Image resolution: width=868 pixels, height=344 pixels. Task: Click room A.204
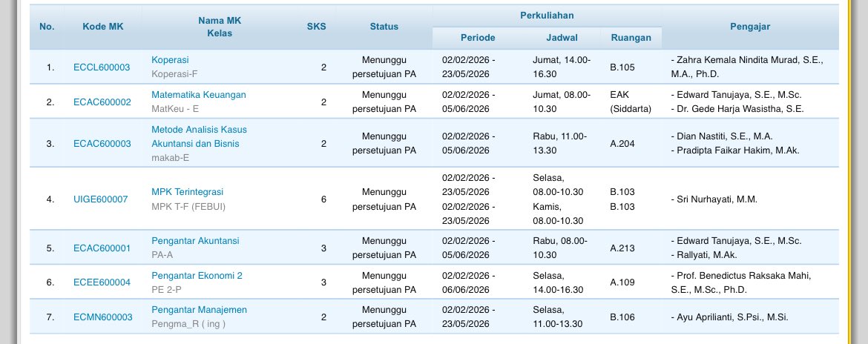[x=622, y=144]
